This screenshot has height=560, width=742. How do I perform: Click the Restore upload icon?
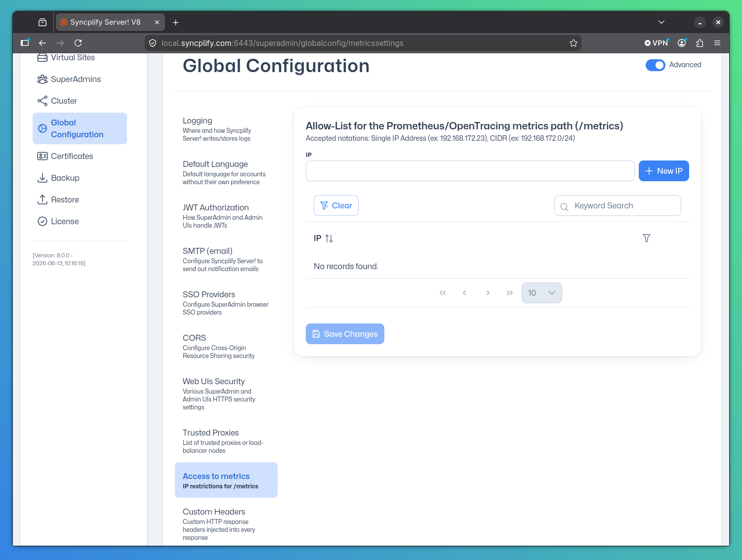42,200
